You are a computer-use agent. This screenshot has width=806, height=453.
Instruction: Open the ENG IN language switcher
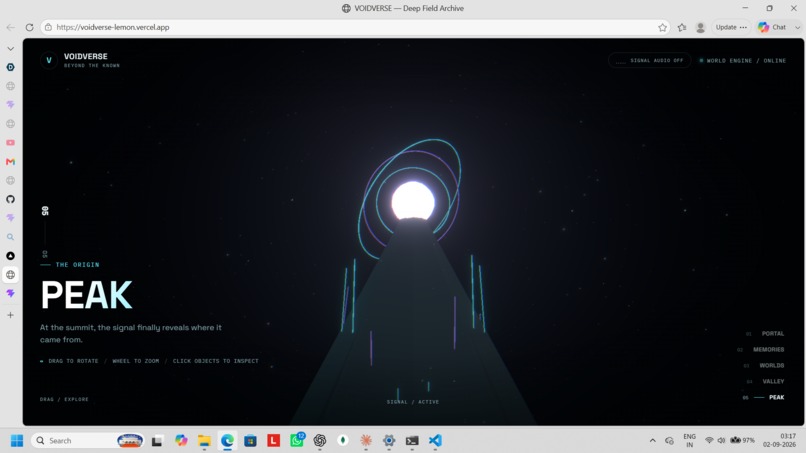tap(689, 441)
